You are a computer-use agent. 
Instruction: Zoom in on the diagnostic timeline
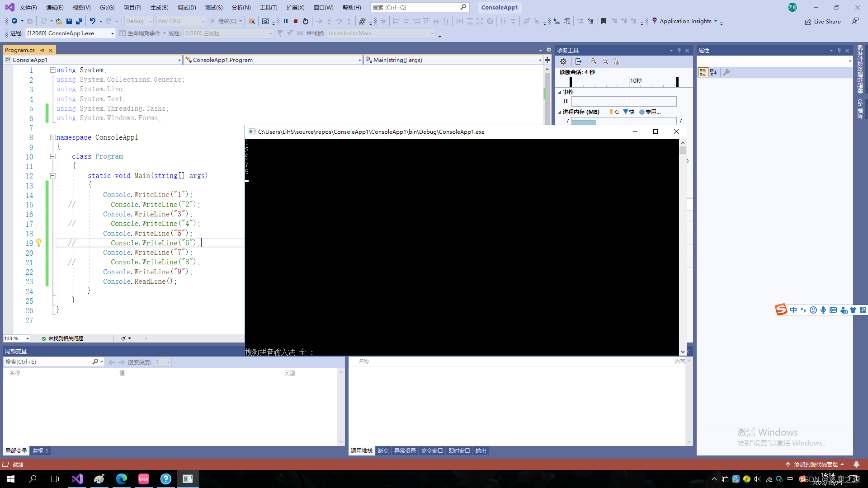[x=594, y=61]
